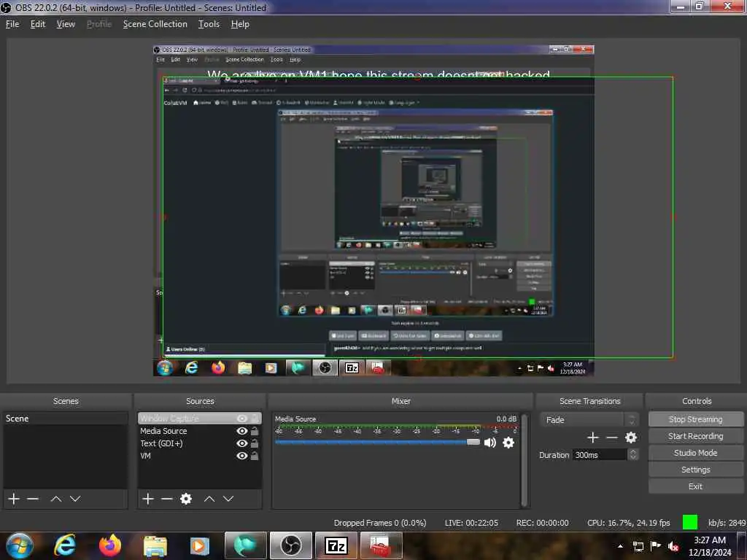Remove scene transition with minus icon
The width and height of the screenshot is (747, 560).
[612, 437]
